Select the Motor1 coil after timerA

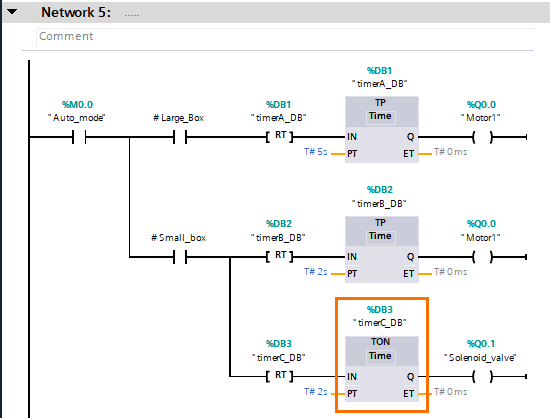pos(483,137)
